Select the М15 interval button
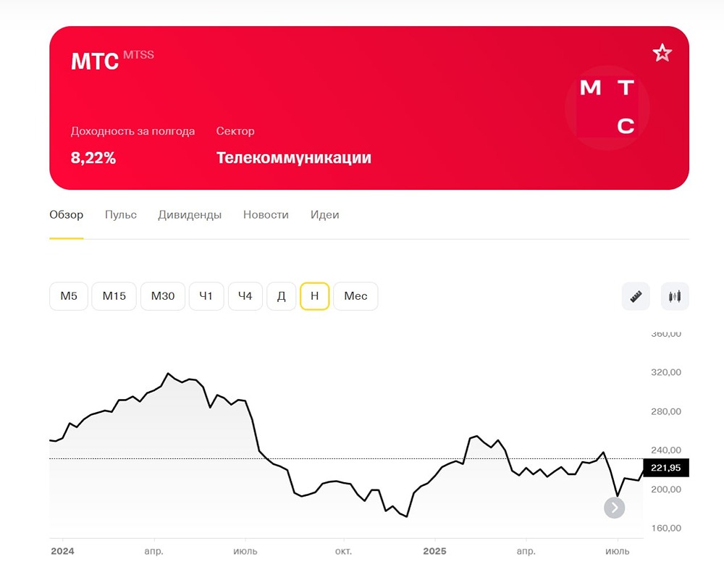The width and height of the screenshot is (724, 588). tap(114, 296)
